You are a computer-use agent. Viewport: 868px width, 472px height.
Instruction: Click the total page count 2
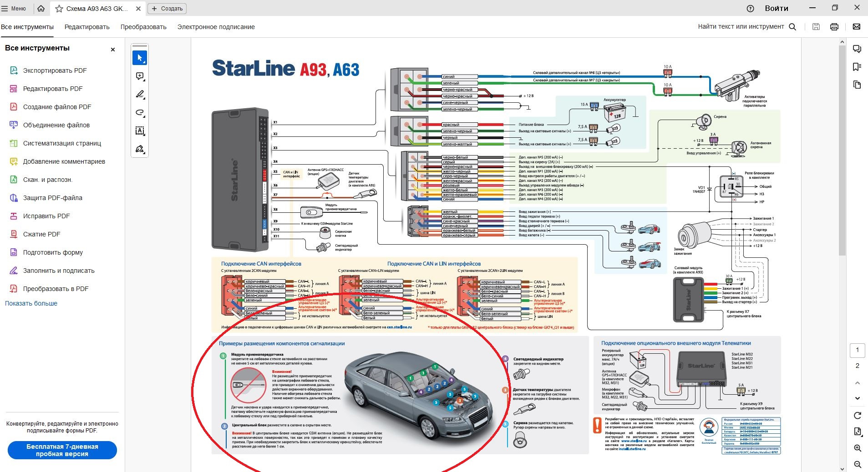[858, 366]
